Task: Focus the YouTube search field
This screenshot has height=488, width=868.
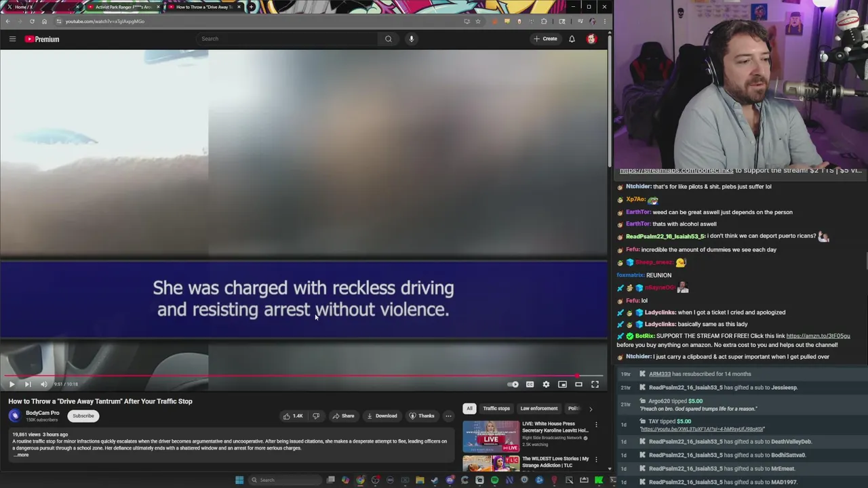Action: point(287,39)
